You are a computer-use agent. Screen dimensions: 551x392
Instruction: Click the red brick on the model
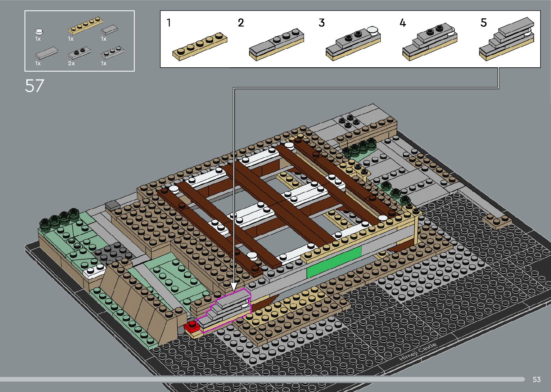192,326
